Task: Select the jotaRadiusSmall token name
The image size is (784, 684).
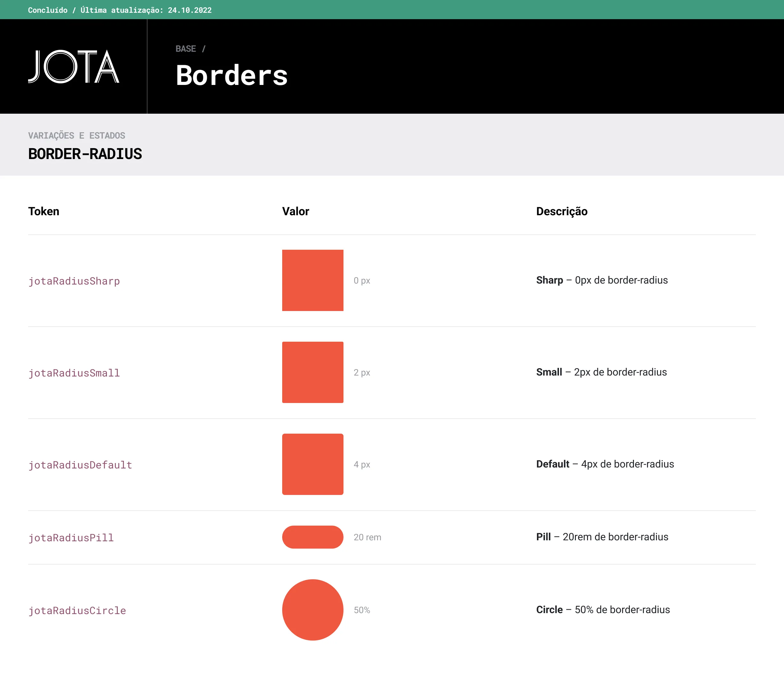Action: (x=74, y=373)
